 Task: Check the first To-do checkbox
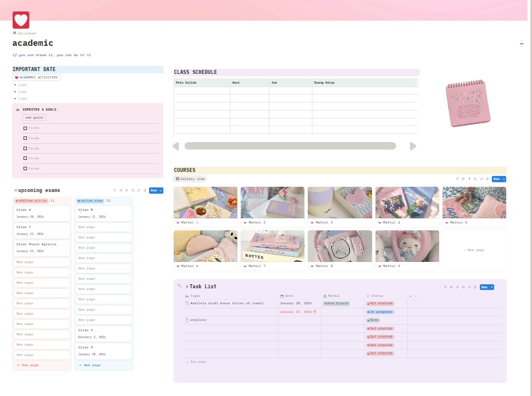point(25,128)
